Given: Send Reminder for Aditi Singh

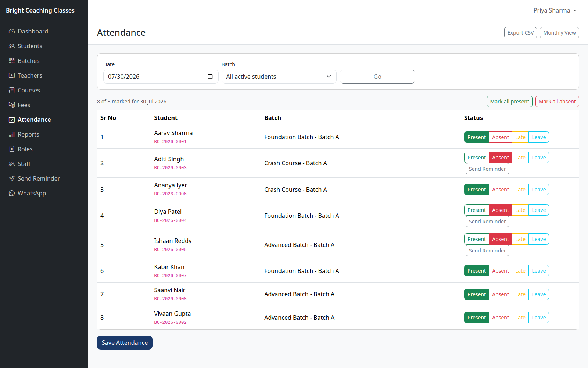Looking at the screenshot, I should click(487, 169).
